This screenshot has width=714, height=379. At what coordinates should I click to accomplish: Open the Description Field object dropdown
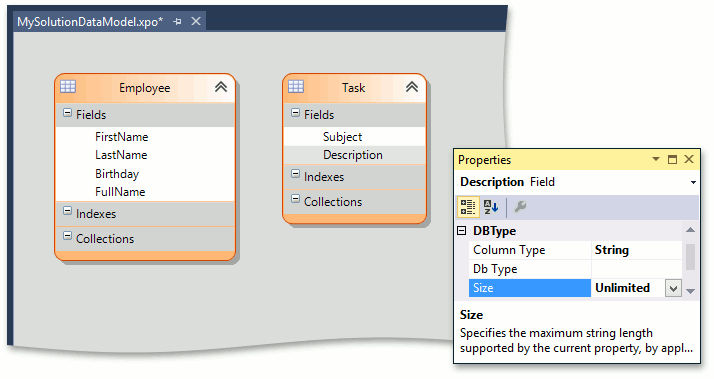pyautogui.click(x=693, y=182)
